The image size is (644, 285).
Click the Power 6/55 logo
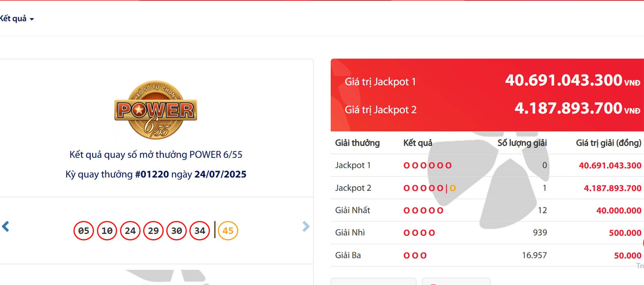coord(156,110)
